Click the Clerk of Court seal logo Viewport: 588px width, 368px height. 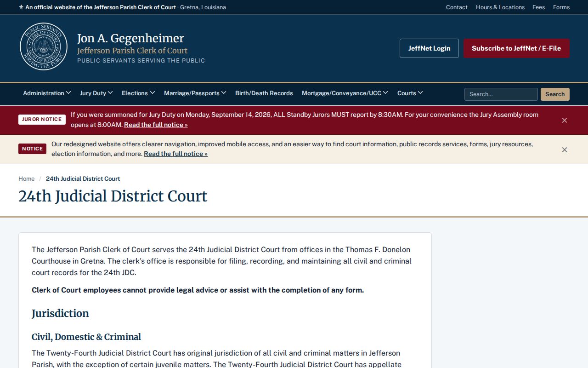(x=44, y=46)
